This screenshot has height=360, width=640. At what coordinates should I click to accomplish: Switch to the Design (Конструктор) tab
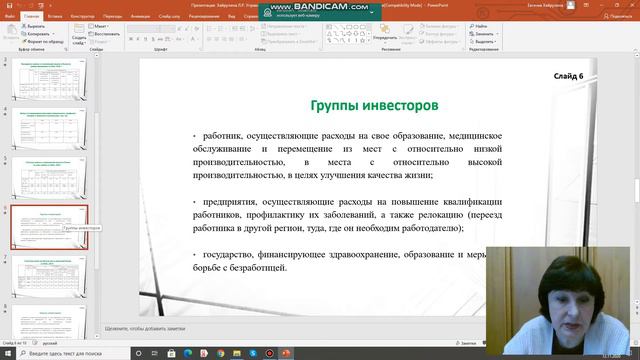pos(82,16)
